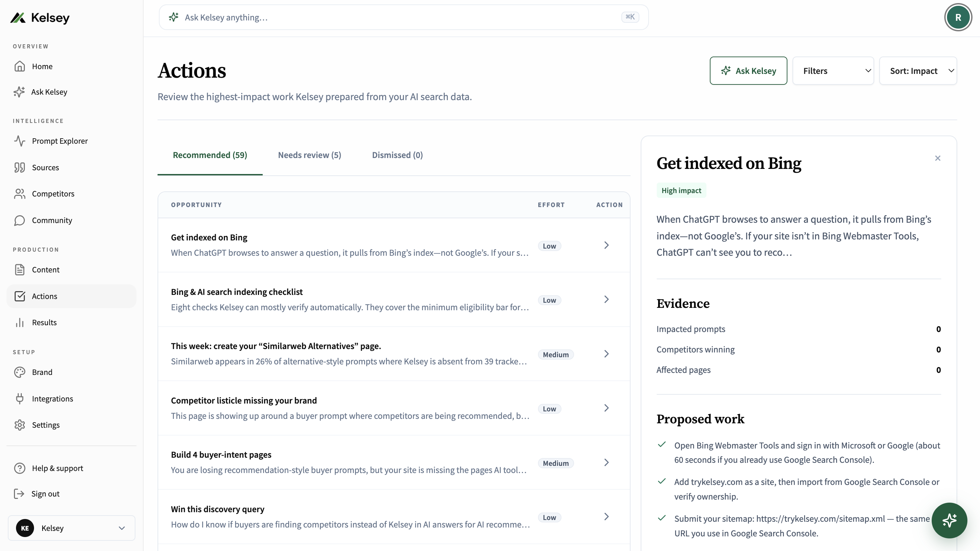Open Competitors people icon
This screenshot has width=980, height=551.
click(20, 194)
